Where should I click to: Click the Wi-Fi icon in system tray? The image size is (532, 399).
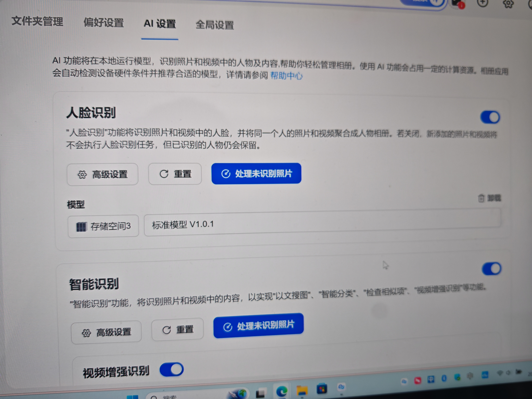click(x=500, y=373)
